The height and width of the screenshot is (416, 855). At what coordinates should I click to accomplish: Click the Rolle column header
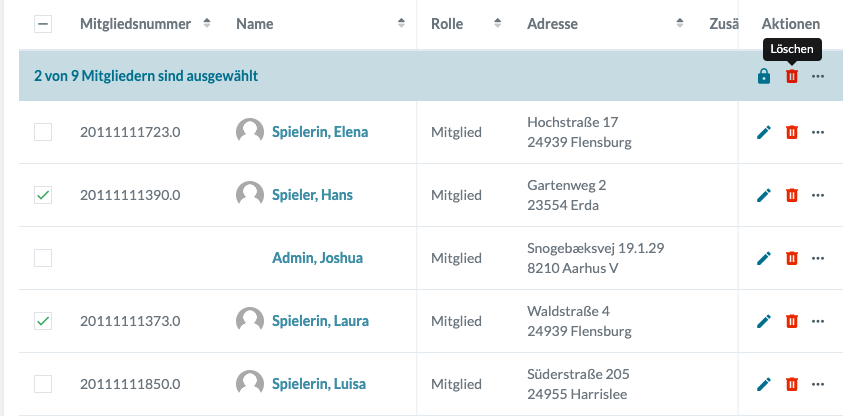point(446,24)
